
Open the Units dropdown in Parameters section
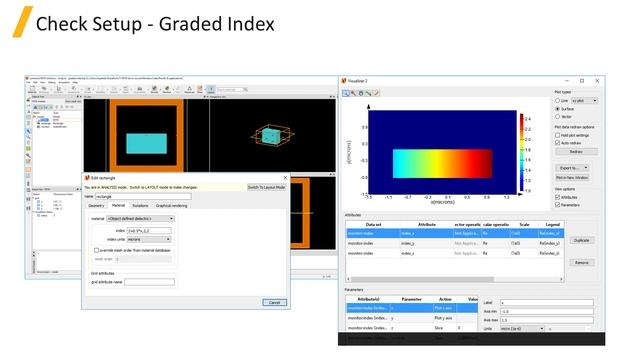click(x=523, y=329)
